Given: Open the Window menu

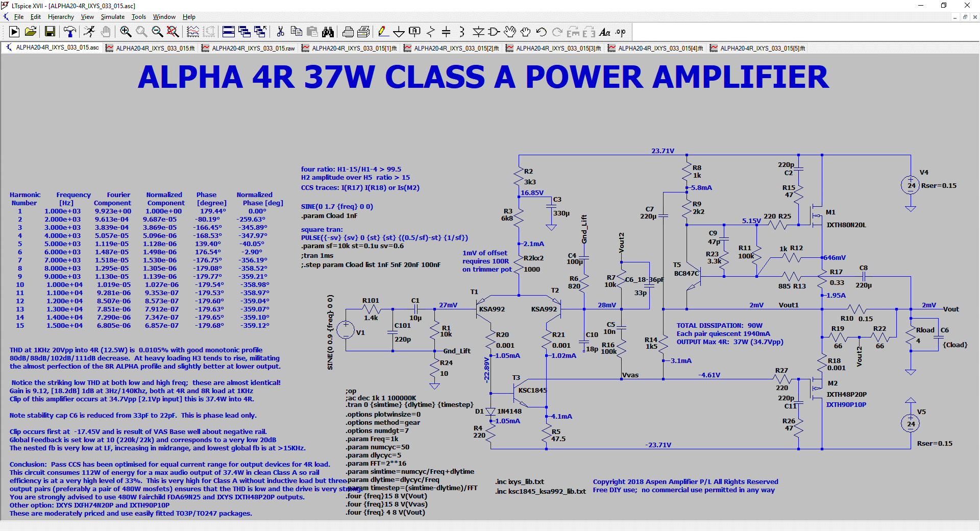Looking at the screenshot, I should click(x=164, y=17).
